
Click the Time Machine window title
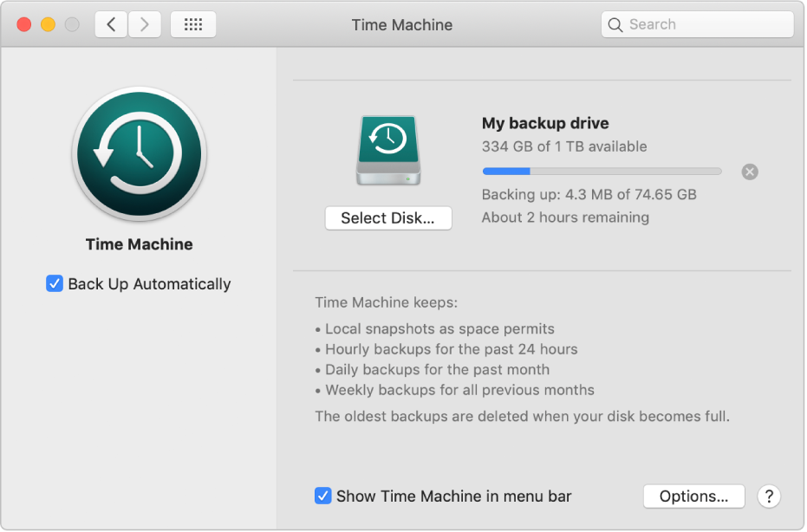(401, 24)
